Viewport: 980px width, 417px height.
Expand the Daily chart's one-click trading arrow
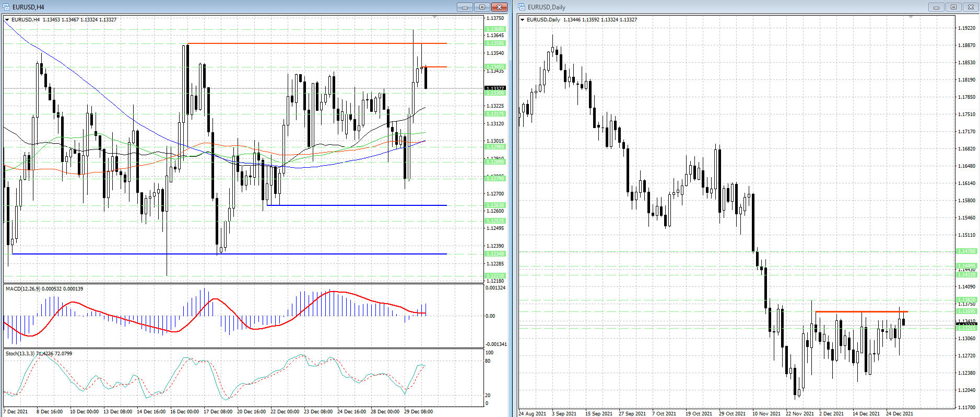(x=522, y=20)
